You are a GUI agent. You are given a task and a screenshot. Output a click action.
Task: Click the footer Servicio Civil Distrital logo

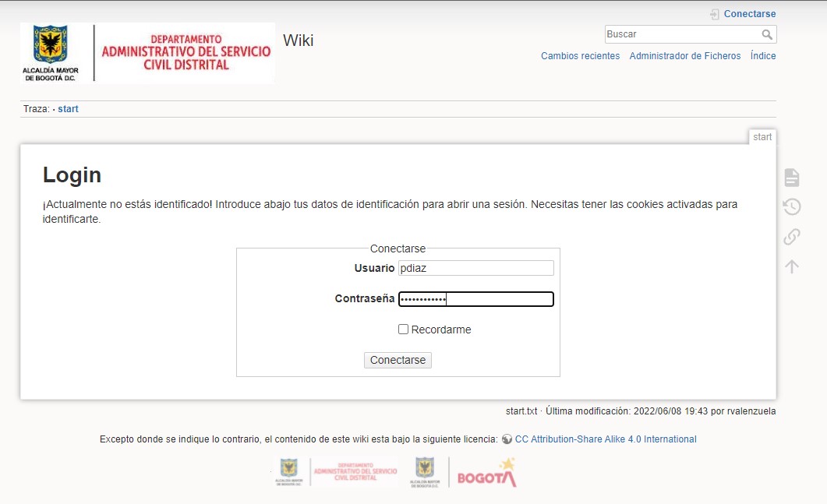point(355,472)
